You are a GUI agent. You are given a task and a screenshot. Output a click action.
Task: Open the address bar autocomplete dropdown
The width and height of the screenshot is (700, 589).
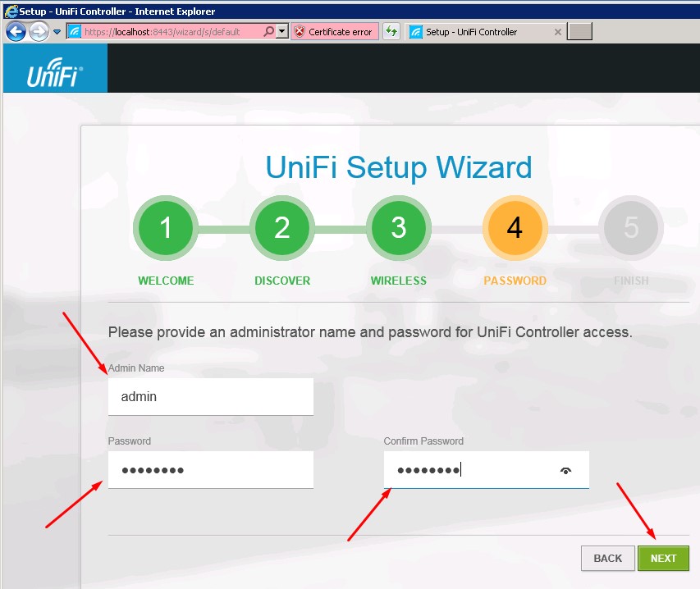(282, 32)
